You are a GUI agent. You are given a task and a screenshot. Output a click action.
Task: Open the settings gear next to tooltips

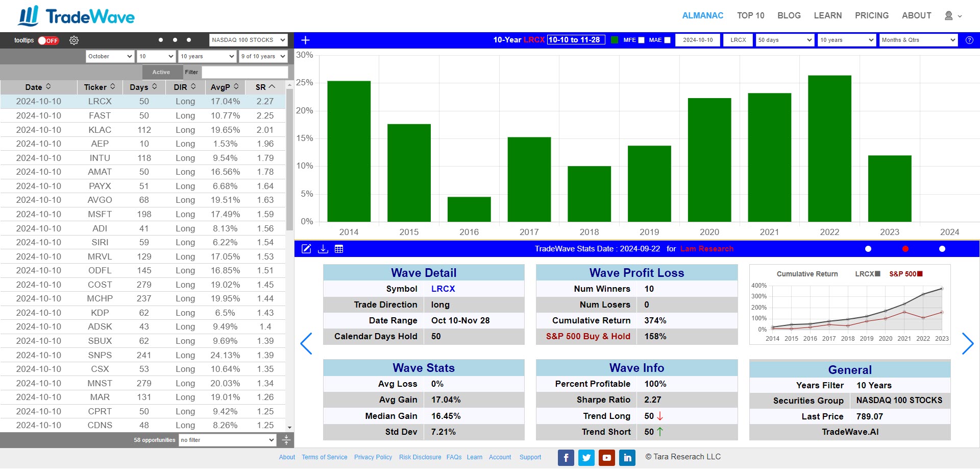tap(74, 40)
